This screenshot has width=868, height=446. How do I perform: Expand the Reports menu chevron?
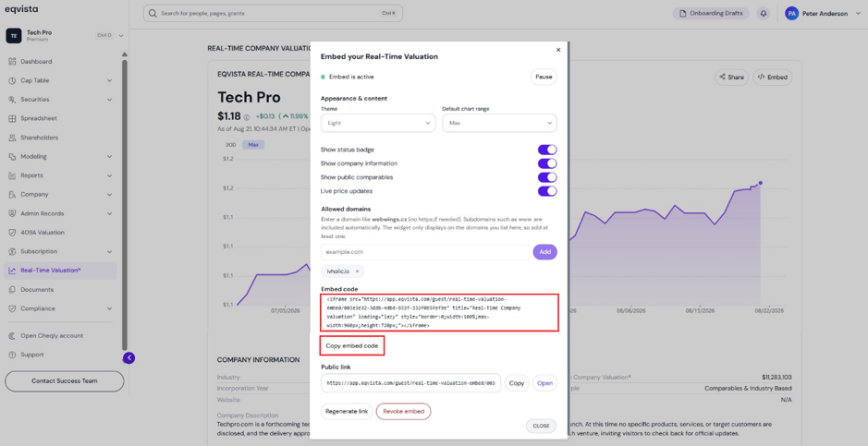click(109, 175)
